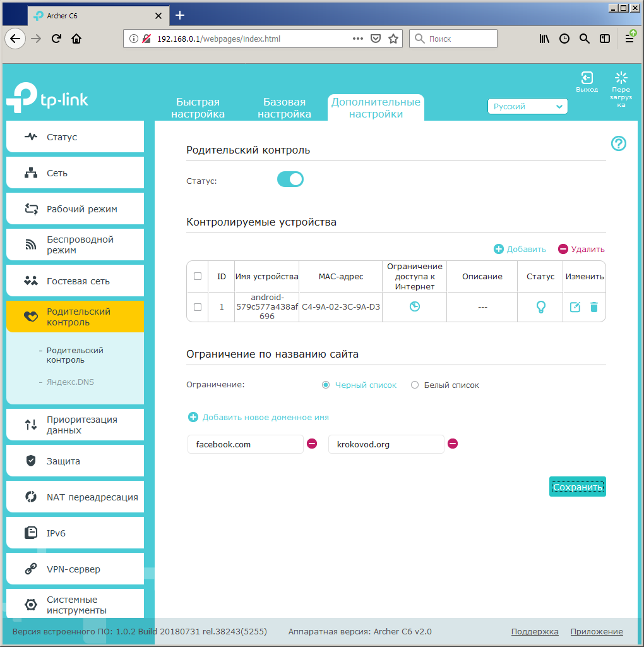
Task: Remove krokovod.org domain entry
Action: 453,444
